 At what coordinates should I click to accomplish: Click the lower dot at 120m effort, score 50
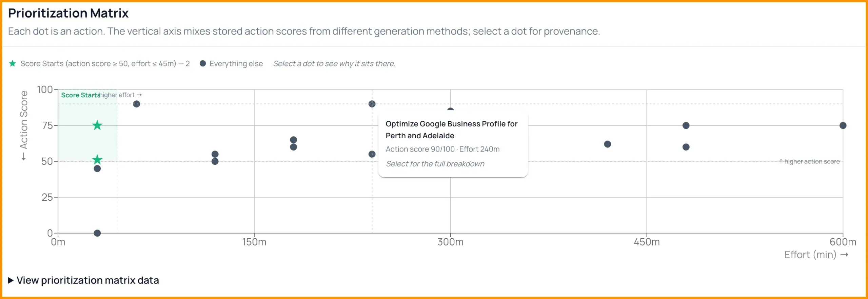[x=215, y=161]
